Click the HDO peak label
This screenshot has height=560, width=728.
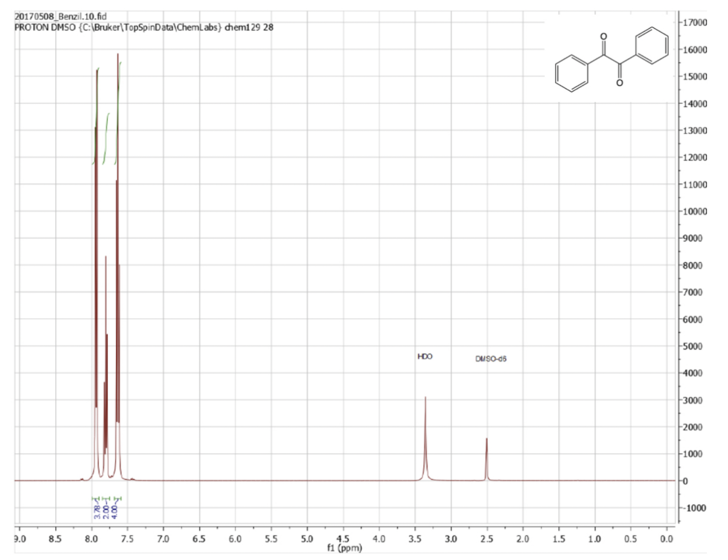(424, 357)
